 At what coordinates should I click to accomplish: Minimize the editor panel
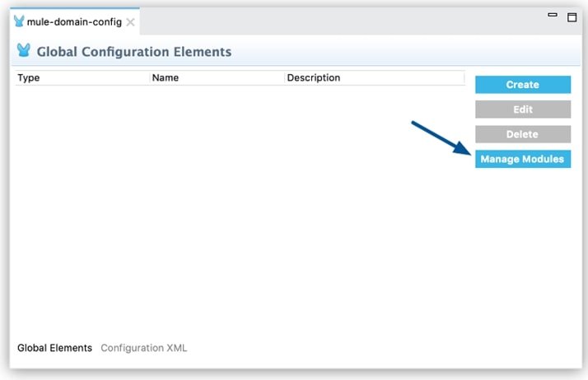coord(553,15)
